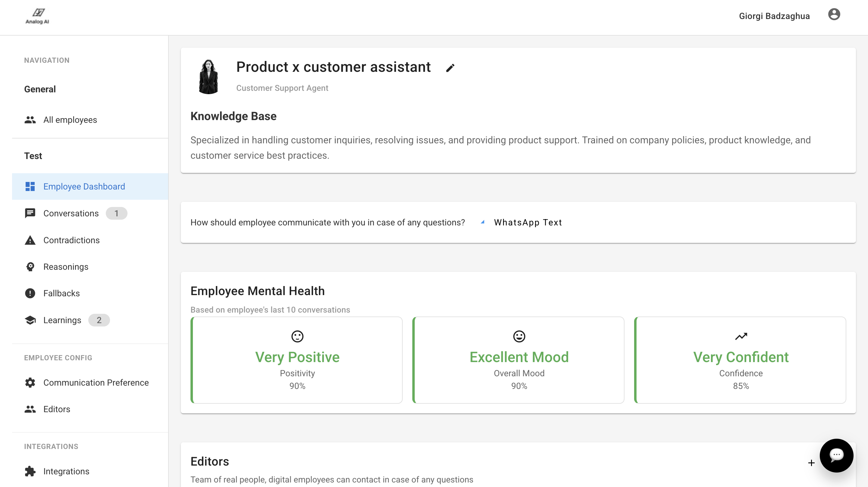Select the Learnings graduation cap icon

[30, 320]
